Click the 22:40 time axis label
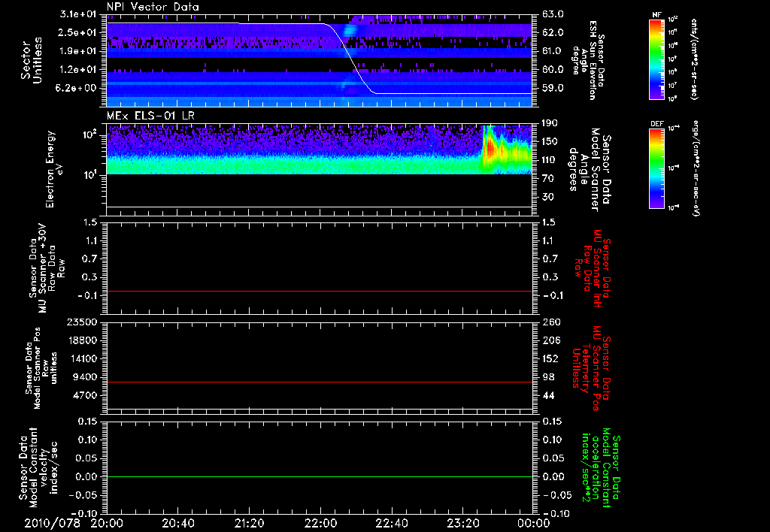770x532 pixels. 391,523
